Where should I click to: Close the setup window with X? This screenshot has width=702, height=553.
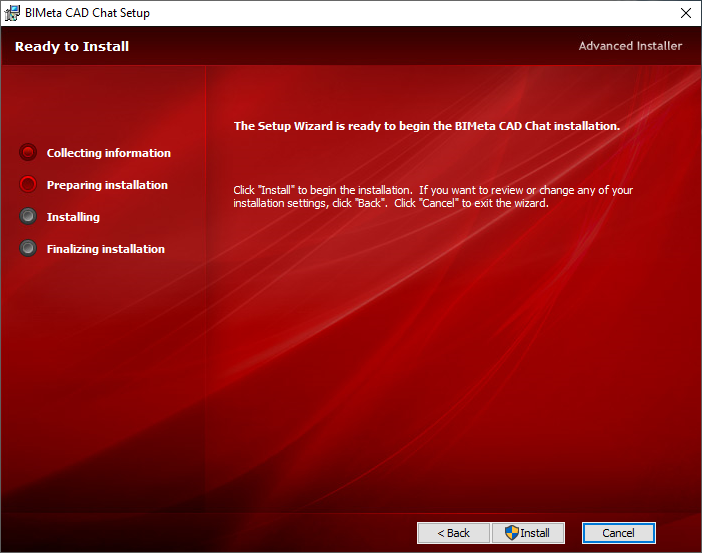click(x=685, y=13)
